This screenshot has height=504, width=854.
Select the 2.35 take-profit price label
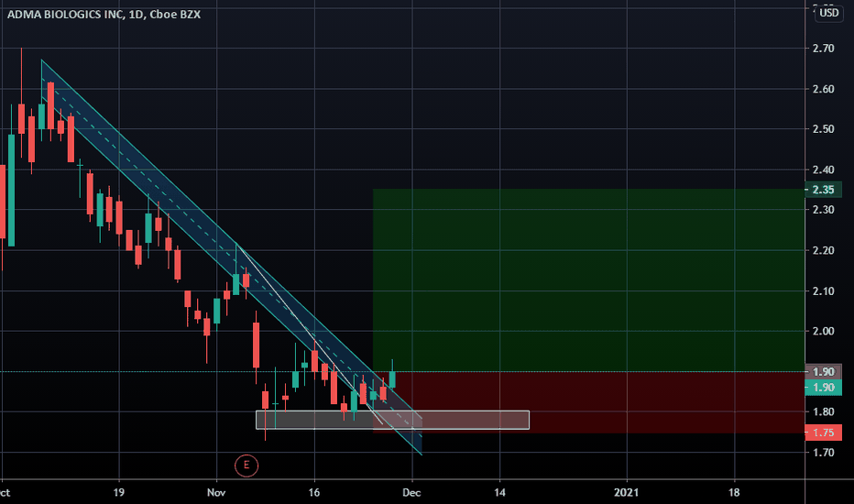823,190
